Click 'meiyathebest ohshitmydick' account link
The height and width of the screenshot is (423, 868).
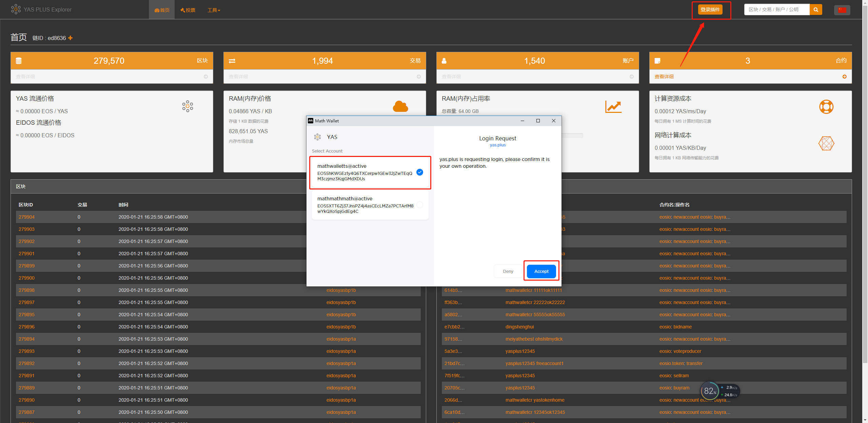point(534,339)
